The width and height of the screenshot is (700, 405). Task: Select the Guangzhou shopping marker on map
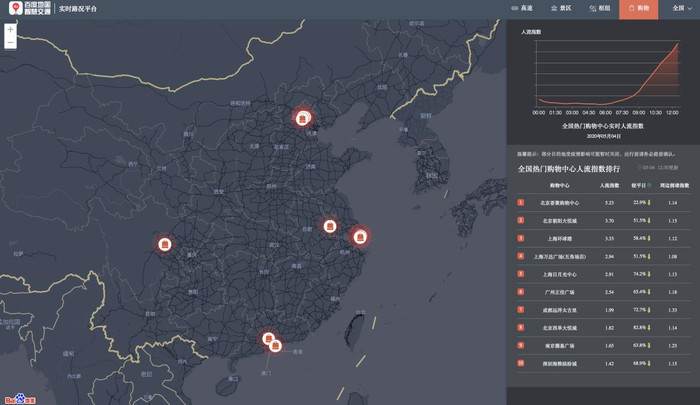pyautogui.click(x=268, y=339)
